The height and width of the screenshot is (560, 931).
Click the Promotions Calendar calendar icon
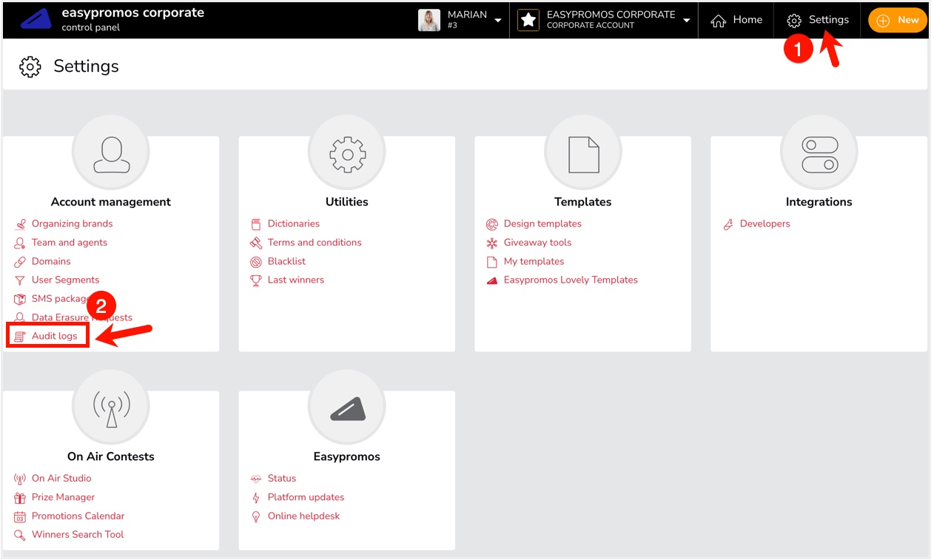20,516
